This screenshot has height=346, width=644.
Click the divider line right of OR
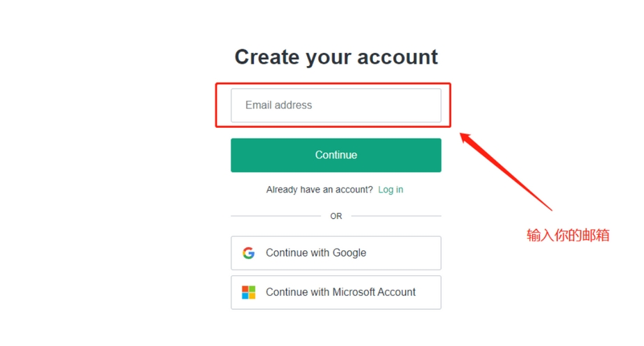(x=396, y=216)
